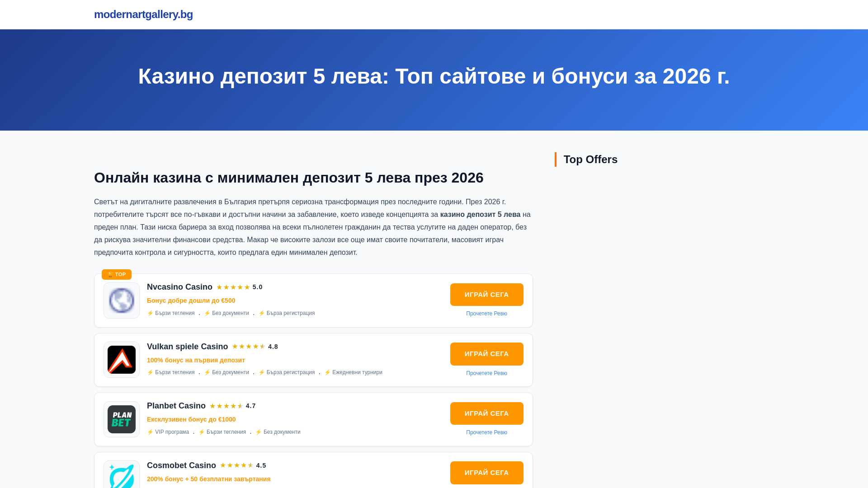The image size is (868, 488).
Task: Click the Nvcasino rating value 5.0
Action: (258, 287)
